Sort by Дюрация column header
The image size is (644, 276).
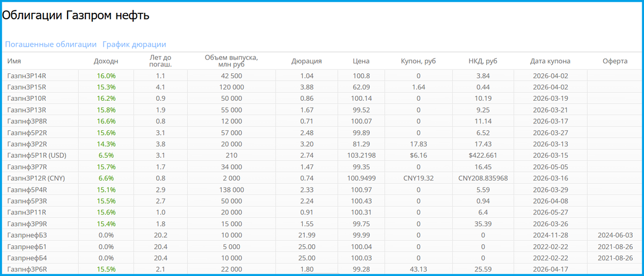coord(306,61)
